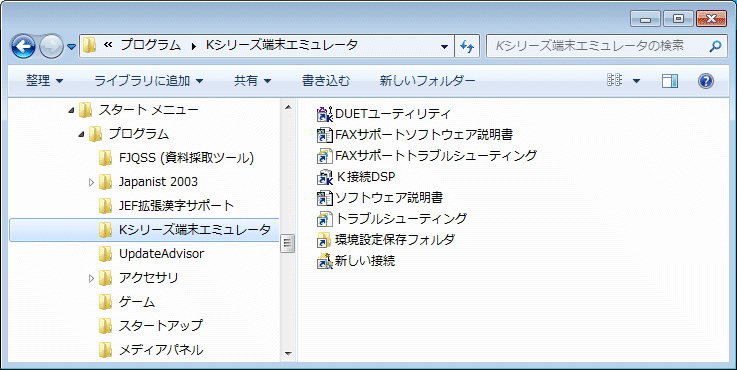
Task: Select Japanist 2003 folder in the tree
Action: click(158, 182)
